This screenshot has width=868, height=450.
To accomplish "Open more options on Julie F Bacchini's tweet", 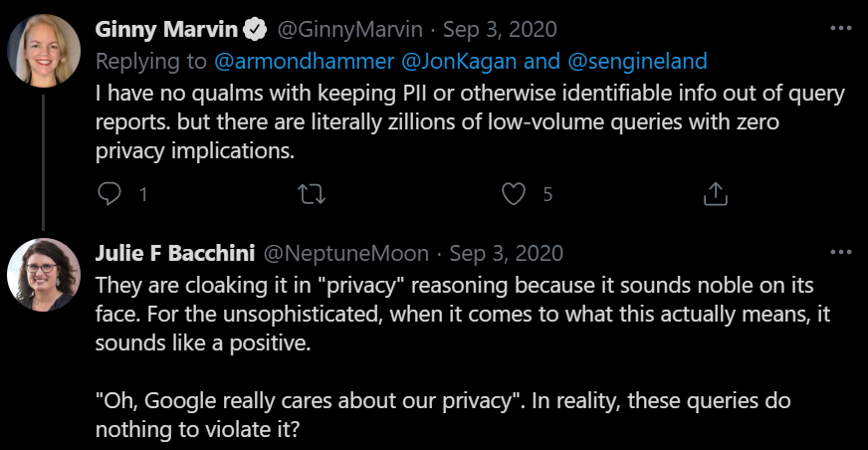I will (841, 253).
